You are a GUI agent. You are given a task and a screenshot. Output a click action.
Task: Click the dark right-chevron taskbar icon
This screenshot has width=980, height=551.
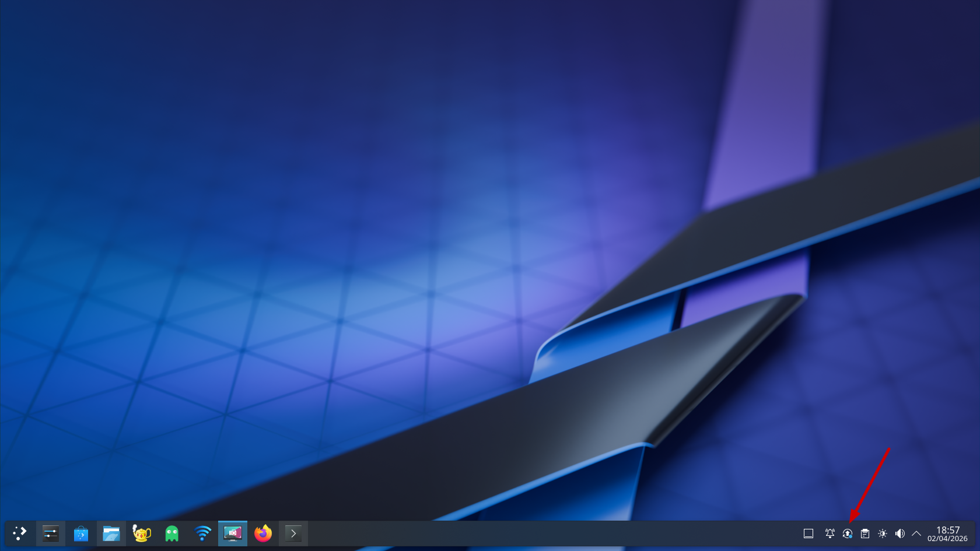(x=293, y=534)
